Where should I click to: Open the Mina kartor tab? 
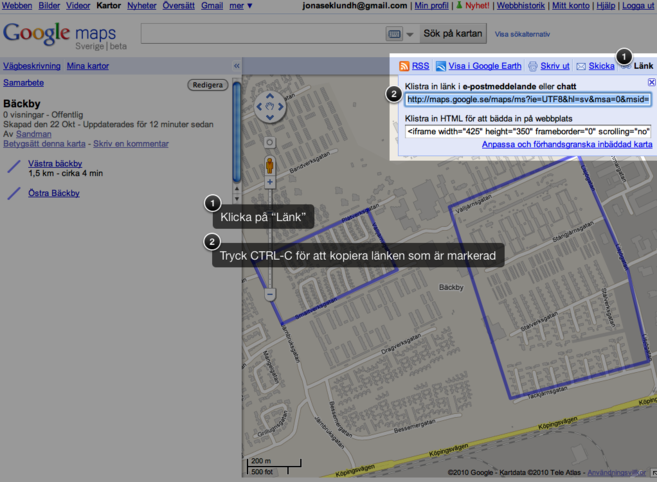[89, 66]
